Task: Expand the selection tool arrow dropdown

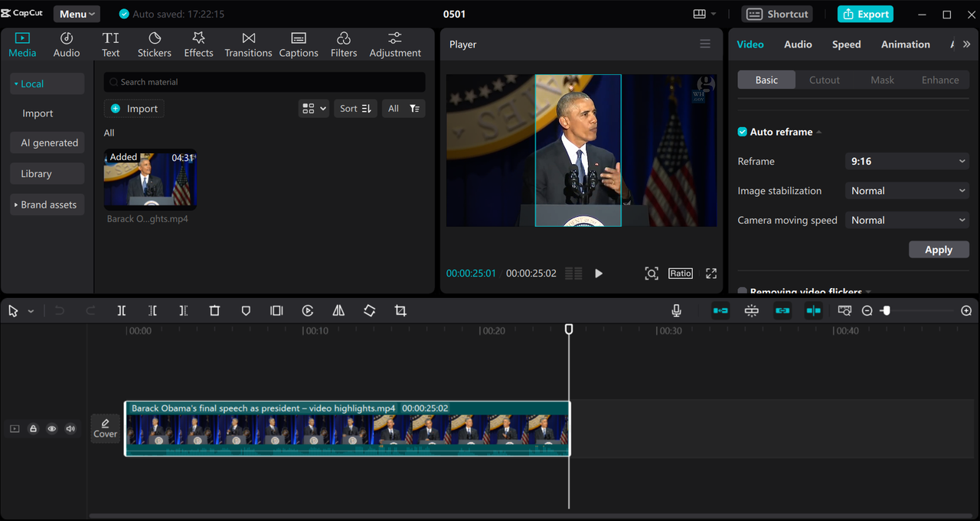Action: [31, 311]
